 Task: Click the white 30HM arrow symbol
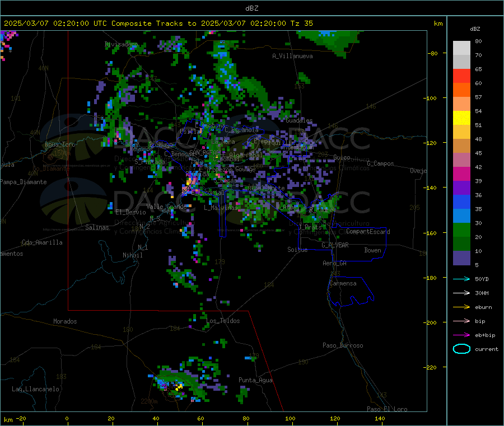point(461,293)
